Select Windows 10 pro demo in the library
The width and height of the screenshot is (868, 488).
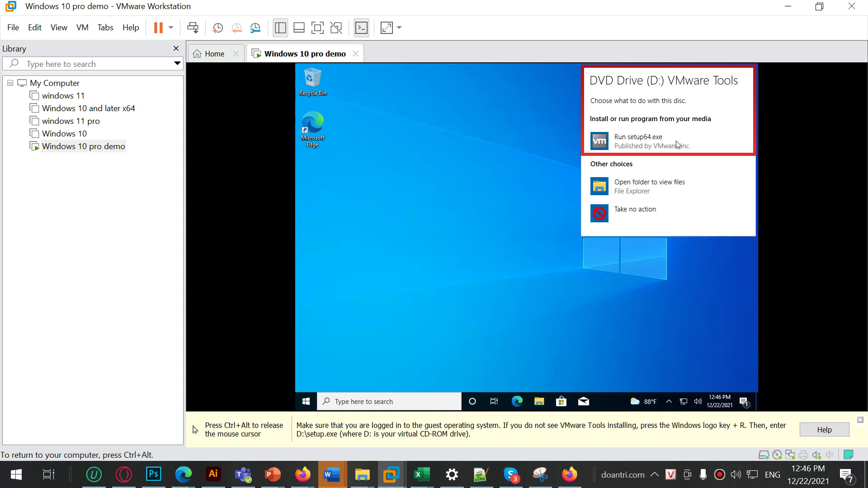click(x=83, y=146)
